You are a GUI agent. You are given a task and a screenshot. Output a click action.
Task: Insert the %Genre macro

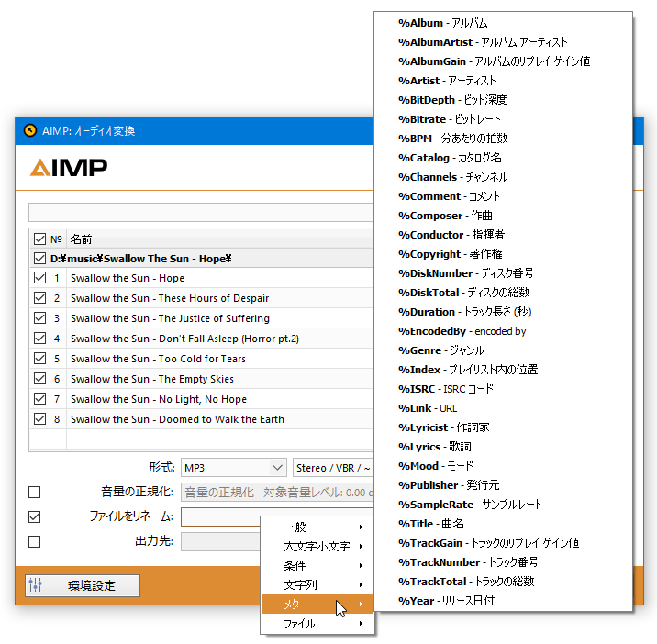click(503, 350)
